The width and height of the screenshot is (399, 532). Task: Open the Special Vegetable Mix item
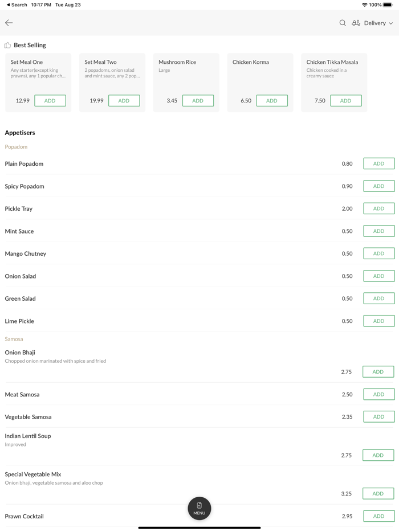pos(33,474)
